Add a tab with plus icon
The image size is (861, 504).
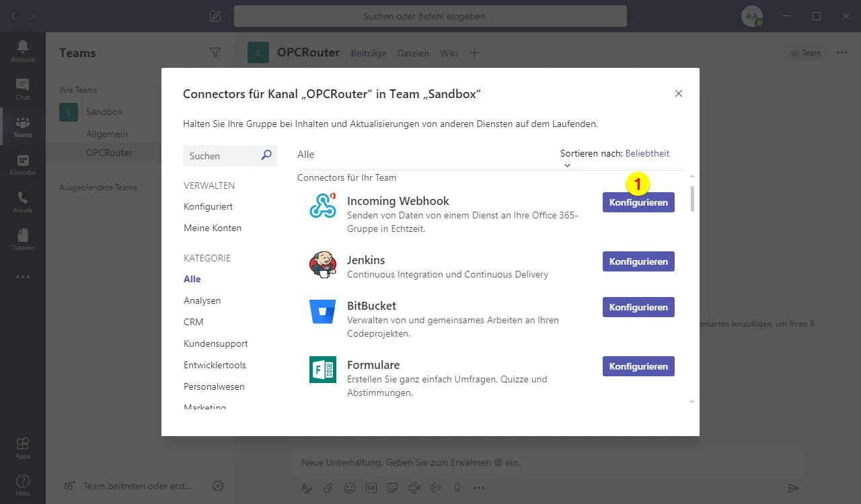click(x=474, y=53)
